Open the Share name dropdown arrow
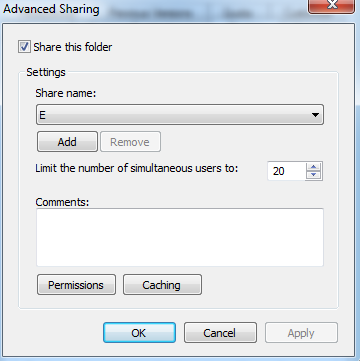 click(x=315, y=115)
